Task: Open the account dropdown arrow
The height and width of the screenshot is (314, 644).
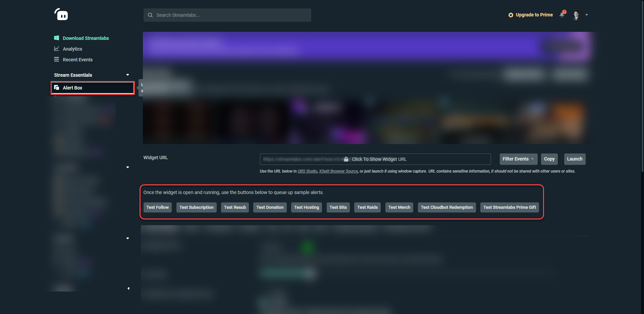Action: (x=587, y=15)
